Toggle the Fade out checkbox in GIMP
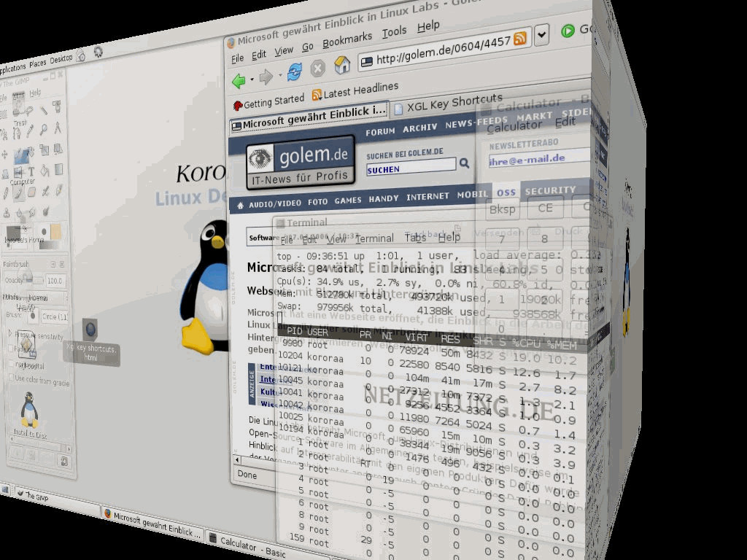Screen dimensions: 747x560 click(x=10, y=348)
